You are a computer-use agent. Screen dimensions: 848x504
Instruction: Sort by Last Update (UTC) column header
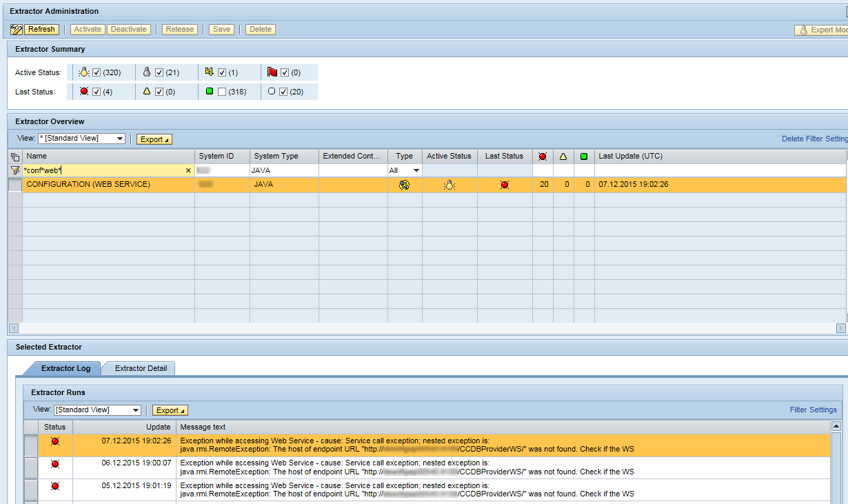720,157
